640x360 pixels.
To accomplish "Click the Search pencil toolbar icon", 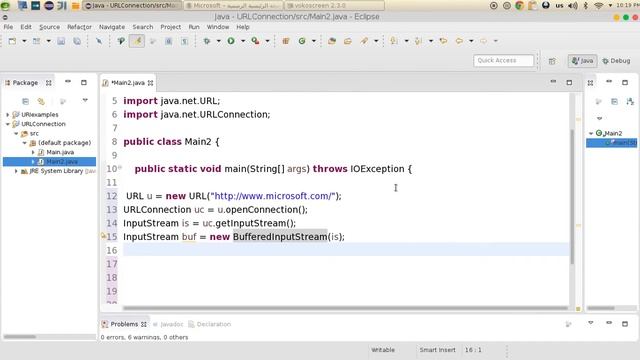I will [x=364, y=41].
